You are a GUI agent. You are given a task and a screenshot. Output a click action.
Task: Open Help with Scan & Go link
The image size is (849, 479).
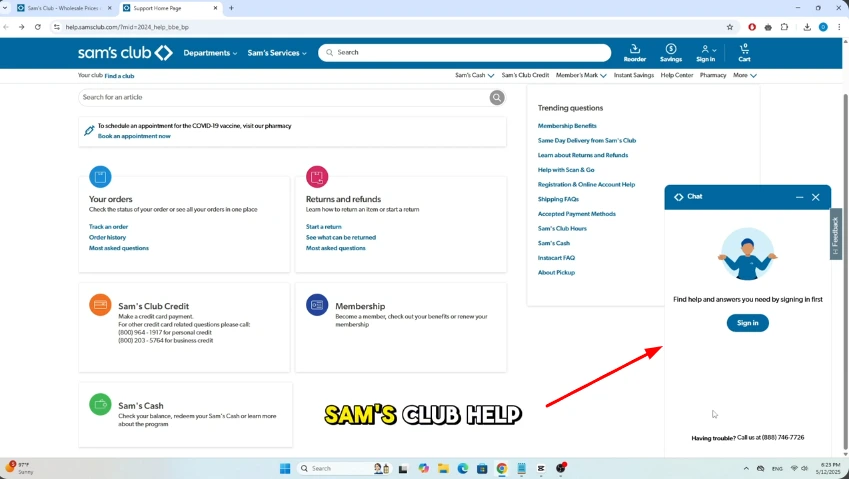566,170
